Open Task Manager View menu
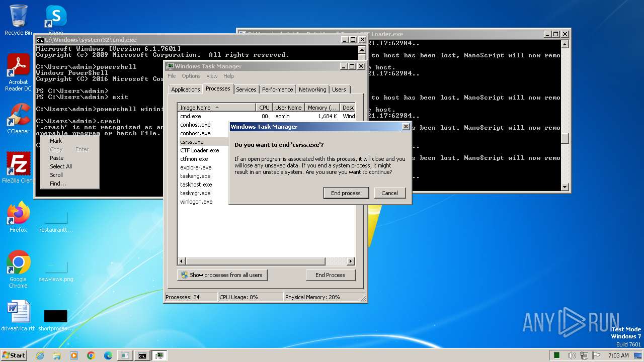644x362 pixels. point(212,76)
